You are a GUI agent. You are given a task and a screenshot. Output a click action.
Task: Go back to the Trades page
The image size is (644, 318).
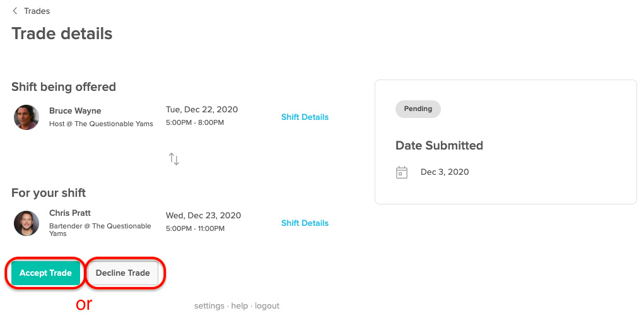(x=37, y=11)
